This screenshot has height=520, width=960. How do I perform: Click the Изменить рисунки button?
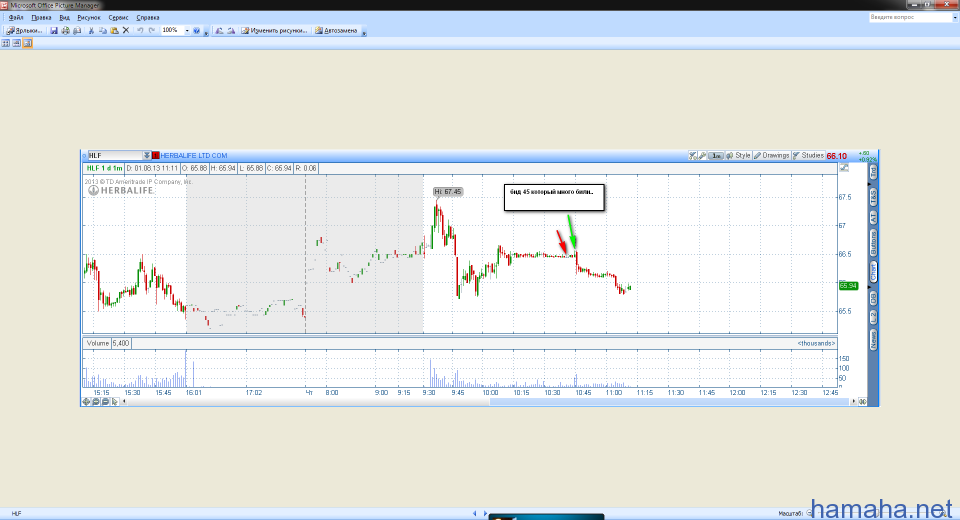click(274, 31)
